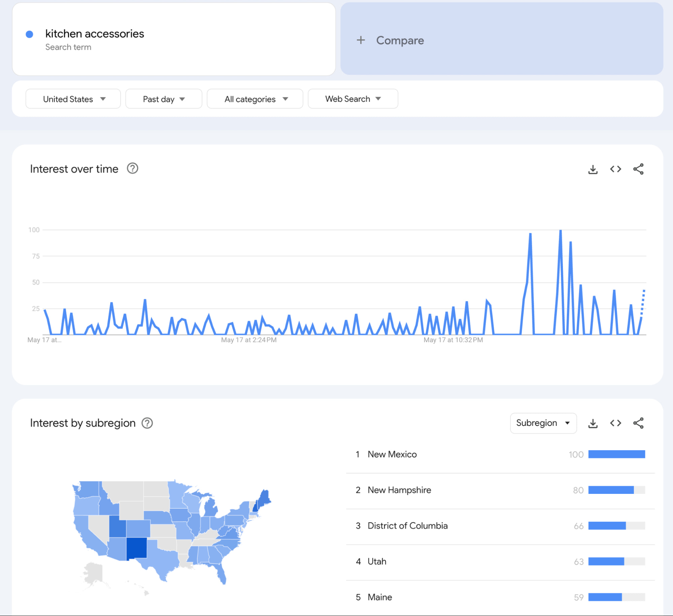The image size is (673, 616).
Task: Change the Web Search type dropdown
Action: pos(352,99)
